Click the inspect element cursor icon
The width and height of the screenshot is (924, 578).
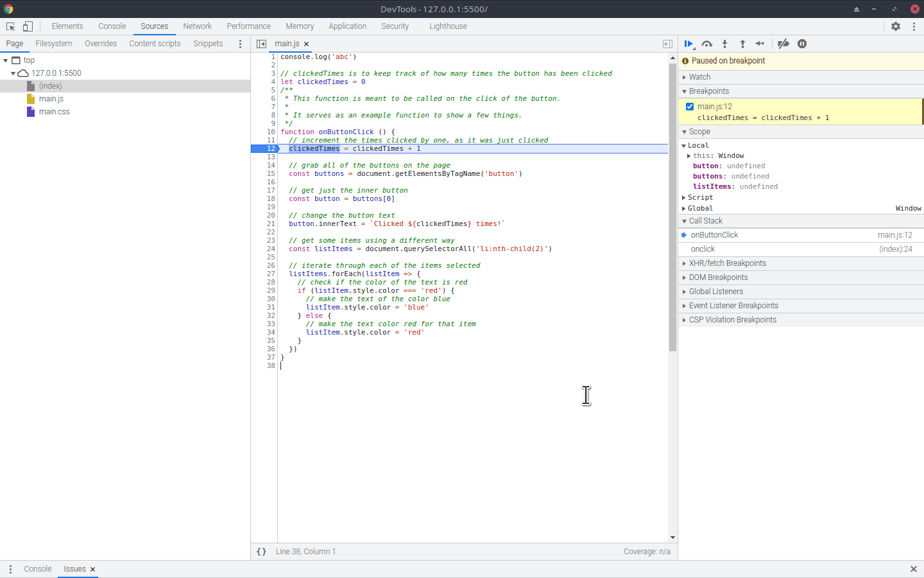point(10,26)
